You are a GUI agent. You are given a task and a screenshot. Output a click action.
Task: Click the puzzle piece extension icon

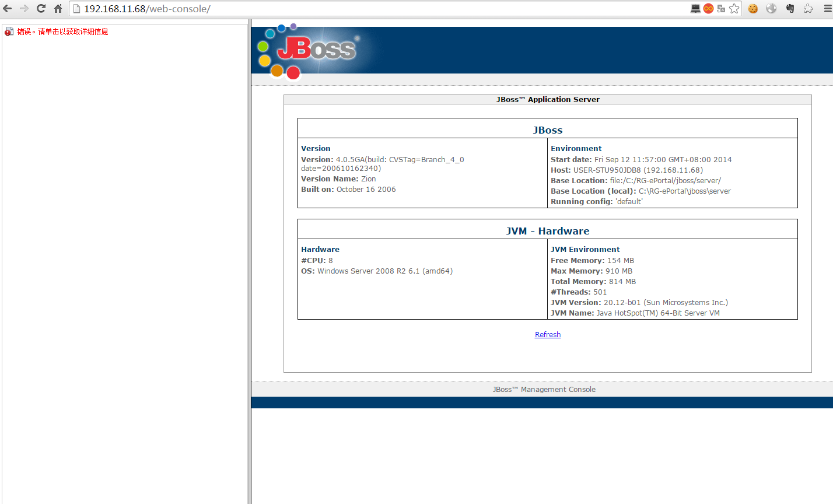(x=808, y=9)
